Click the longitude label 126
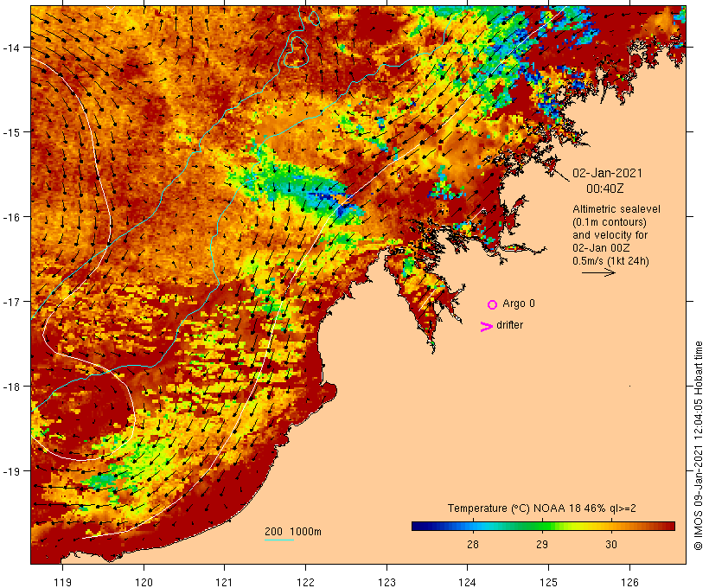This screenshot has width=709, height=588. click(629, 582)
